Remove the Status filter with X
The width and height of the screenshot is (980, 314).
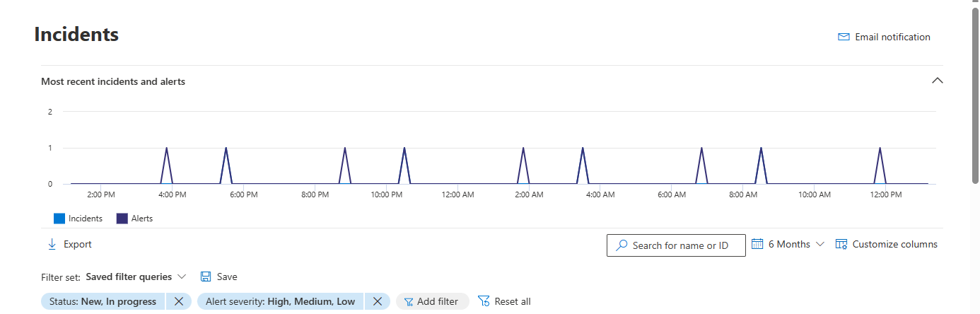[179, 301]
